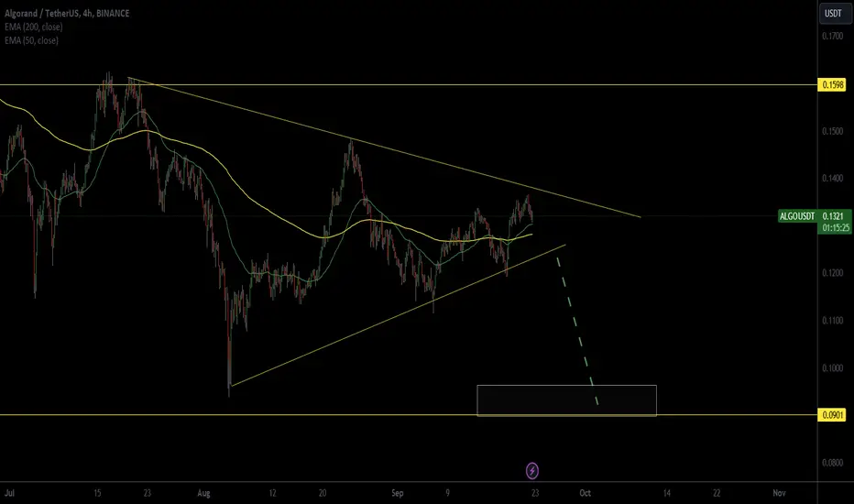This screenshot has width=854, height=504.
Task: Click the 0.0901 yellow price label
Action: [833, 414]
